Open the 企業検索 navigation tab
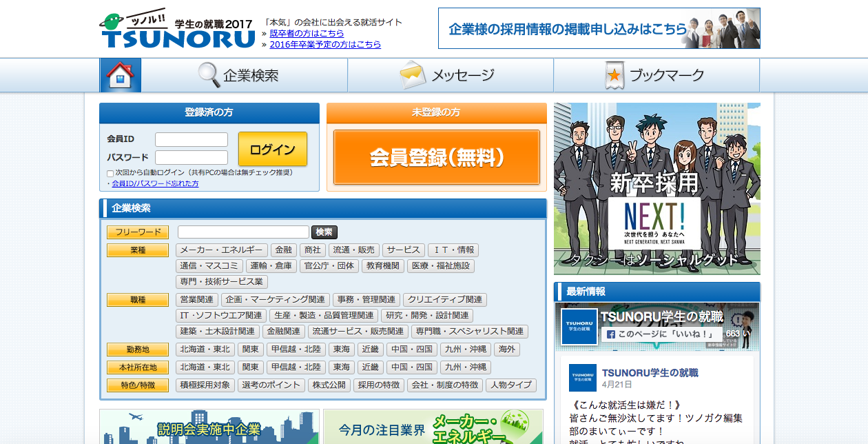 [245, 75]
